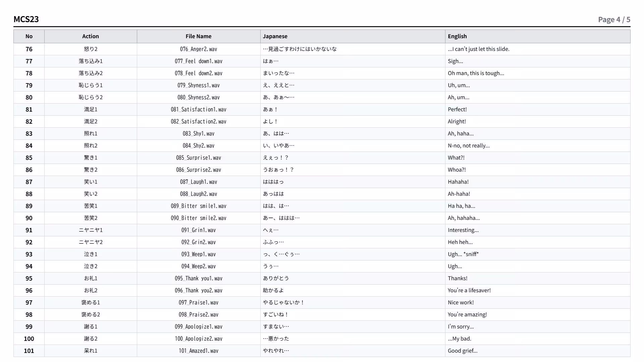Click file name 099_Apologize1.wav
This screenshot has width=644, height=362.
(x=199, y=327)
